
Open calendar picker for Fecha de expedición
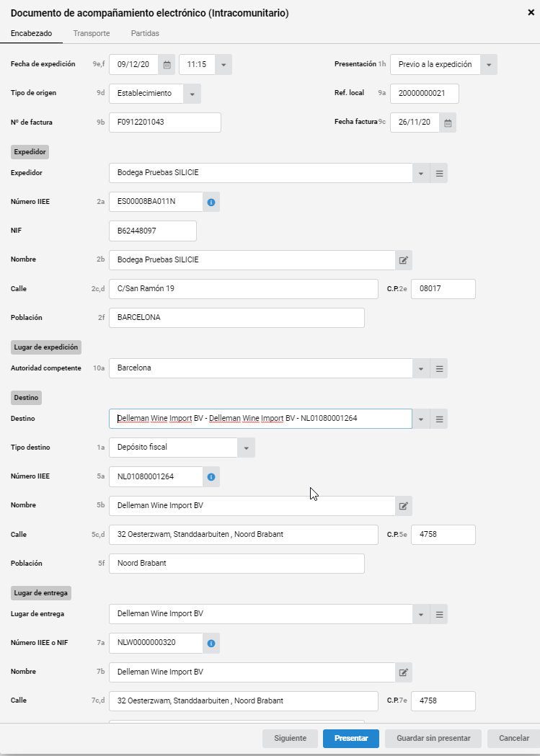click(167, 65)
